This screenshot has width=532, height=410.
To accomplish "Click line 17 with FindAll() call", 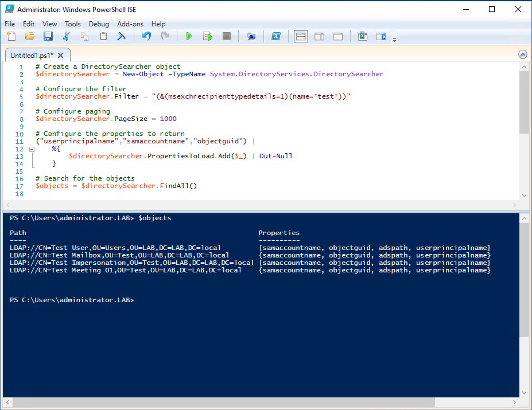I will click(x=117, y=186).
